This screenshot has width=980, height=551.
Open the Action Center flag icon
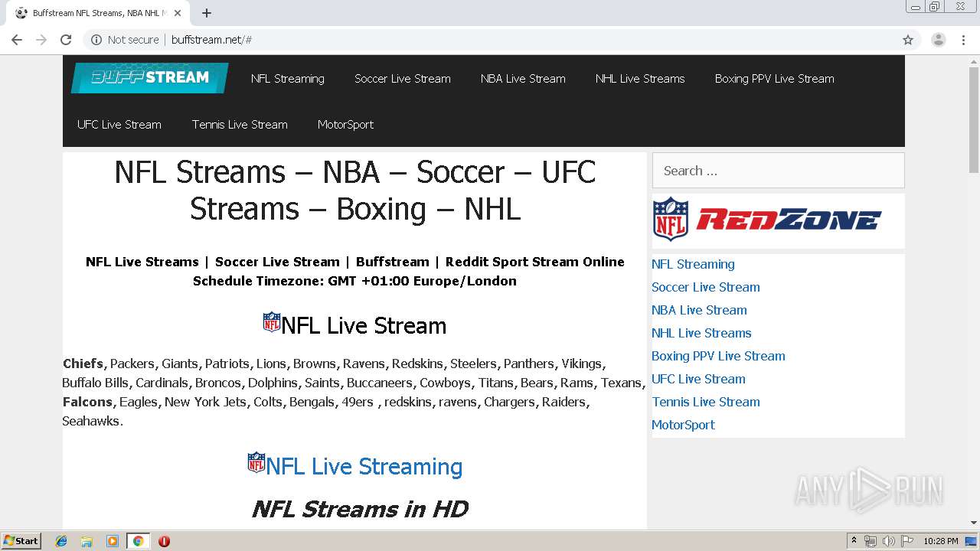point(907,541)
